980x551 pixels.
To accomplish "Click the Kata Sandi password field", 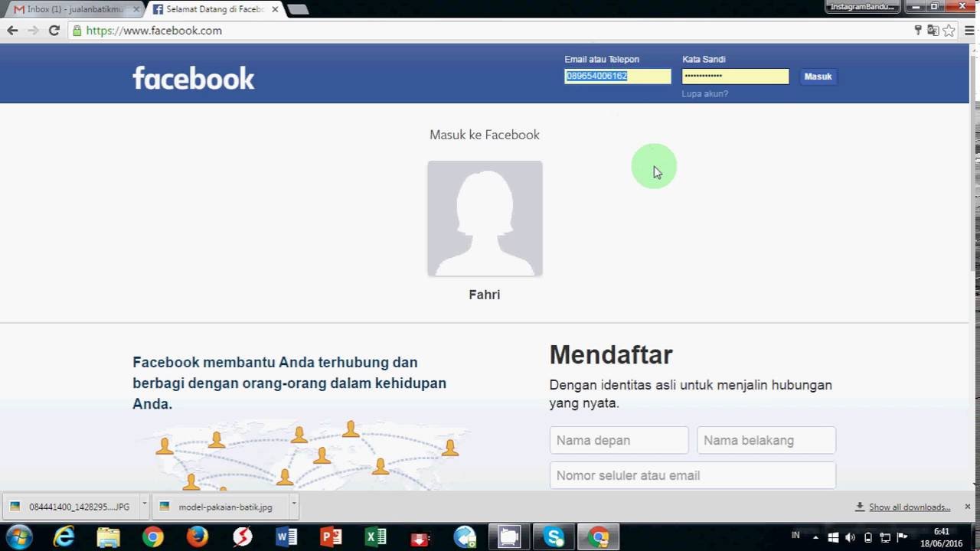I will [735, 77].
